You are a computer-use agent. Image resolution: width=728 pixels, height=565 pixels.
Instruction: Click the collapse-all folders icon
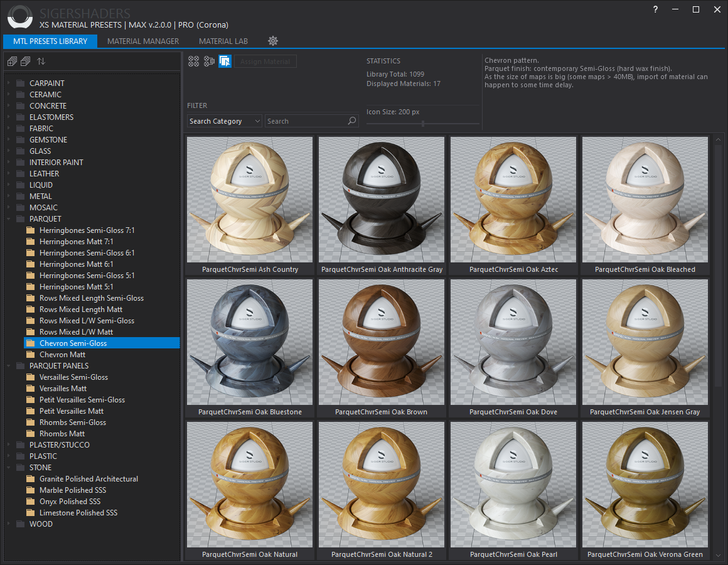pos(26,62)
